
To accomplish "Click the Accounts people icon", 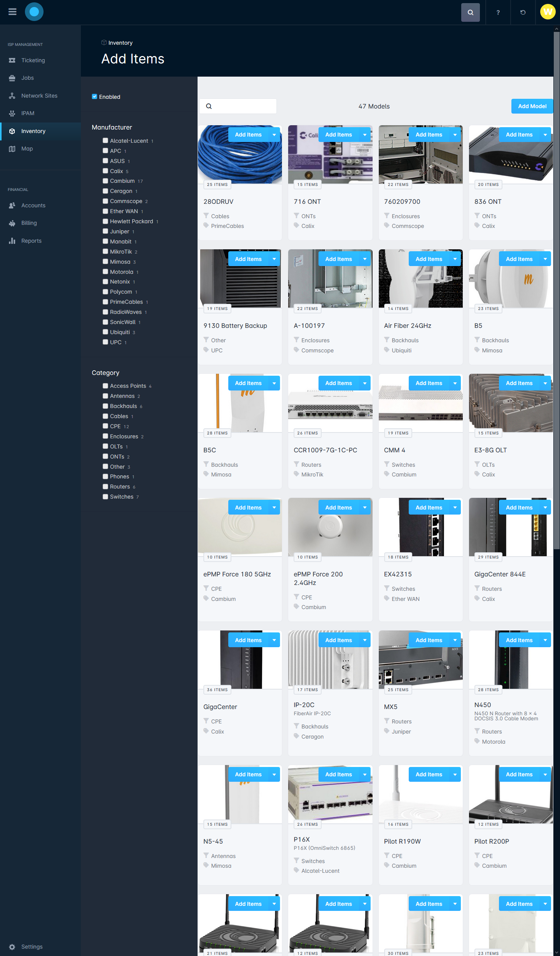I will click(x=12, y=205).
